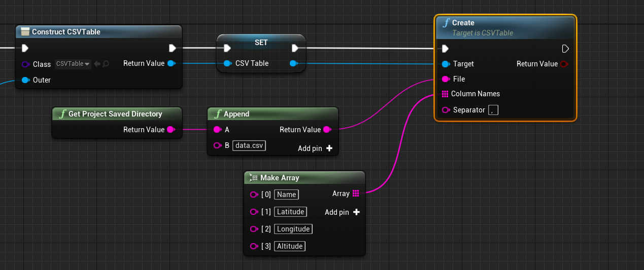This screenshot has height=270, width=644.
Task: Click the array element field containing Altitude
Action: pos(290,246)
